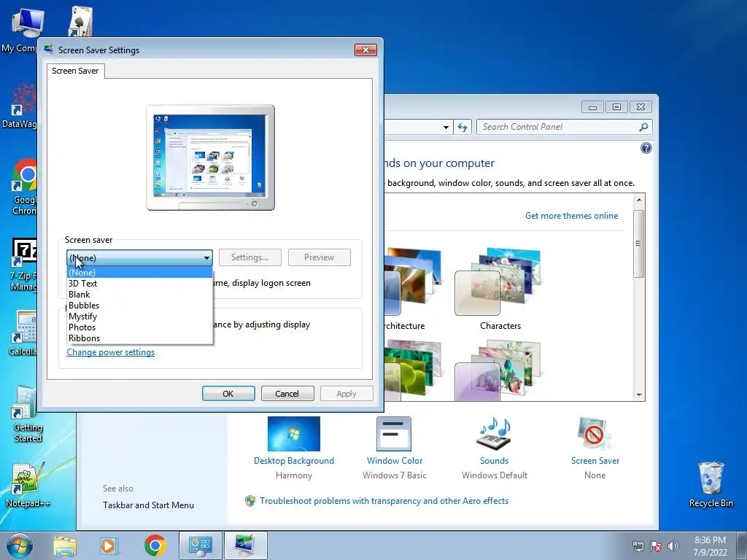Click the taskbar clock and date

tap(710, 546)
